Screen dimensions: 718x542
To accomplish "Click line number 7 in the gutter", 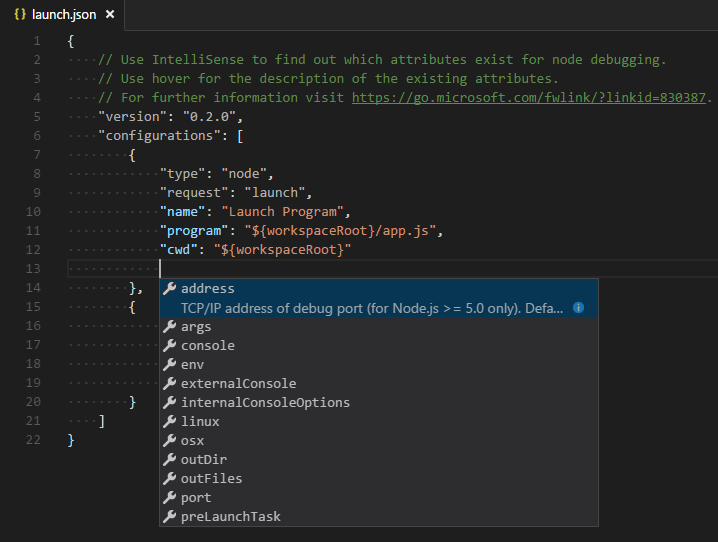I will coord(37,155).
